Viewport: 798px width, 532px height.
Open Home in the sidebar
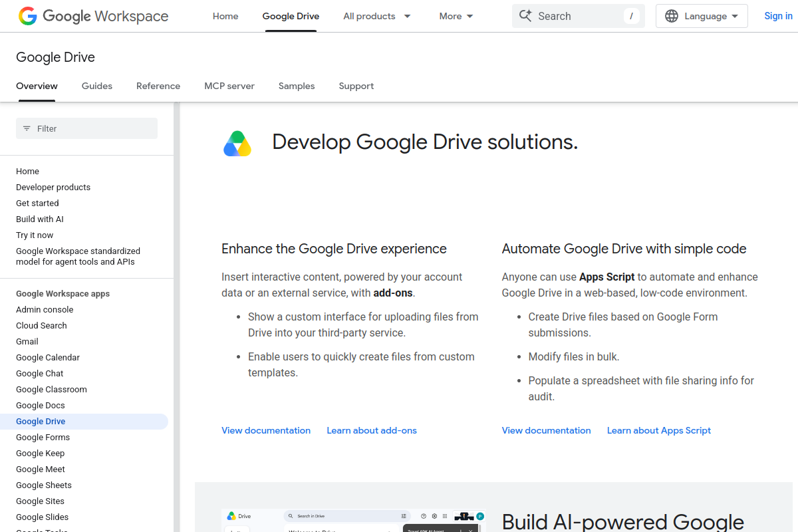(x=27, y=171)
